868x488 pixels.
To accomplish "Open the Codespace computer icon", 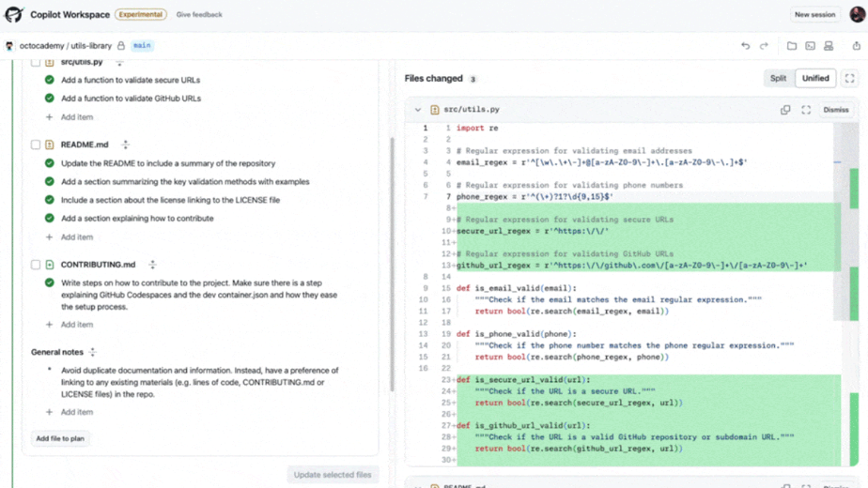I will point(829,46).
